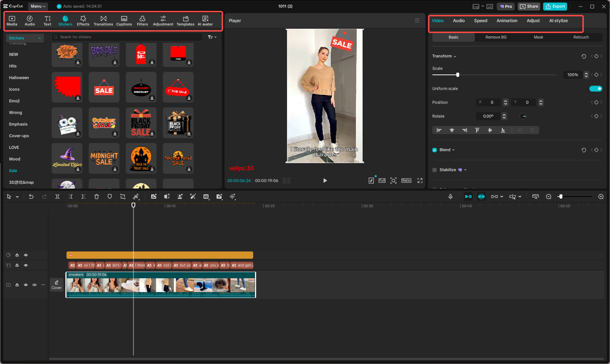Turn off the Uniform scale toggle
The image size is (610, 364).
(x=595, y=88)
